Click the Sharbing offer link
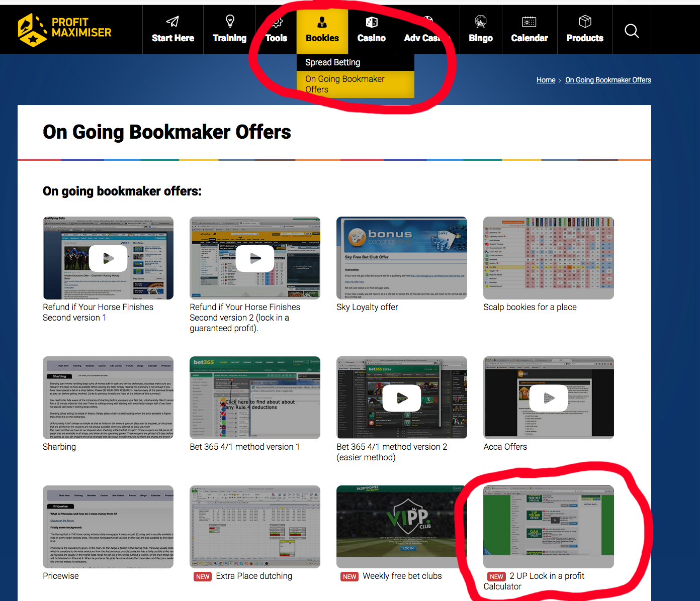 59,447
